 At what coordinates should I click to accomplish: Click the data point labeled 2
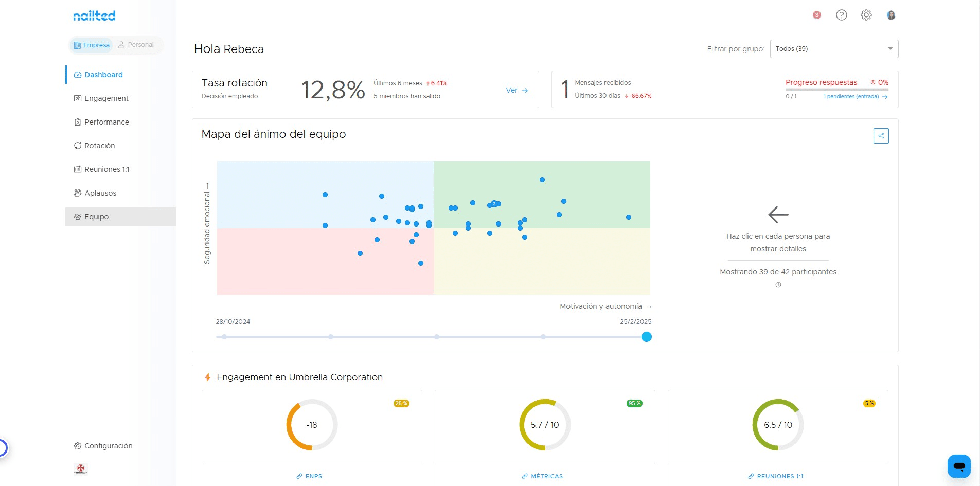point(494,204)
